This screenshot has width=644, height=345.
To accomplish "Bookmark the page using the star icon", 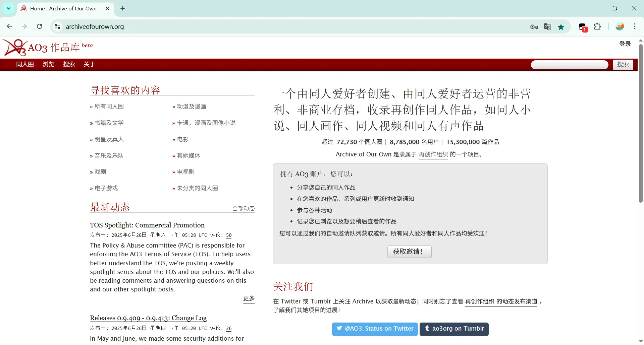I will coord(561,27).
